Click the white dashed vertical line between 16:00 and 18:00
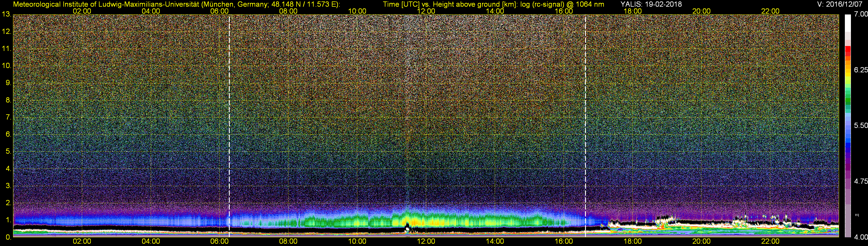This screenshot has height=246, width=868. tap(585, 126)
